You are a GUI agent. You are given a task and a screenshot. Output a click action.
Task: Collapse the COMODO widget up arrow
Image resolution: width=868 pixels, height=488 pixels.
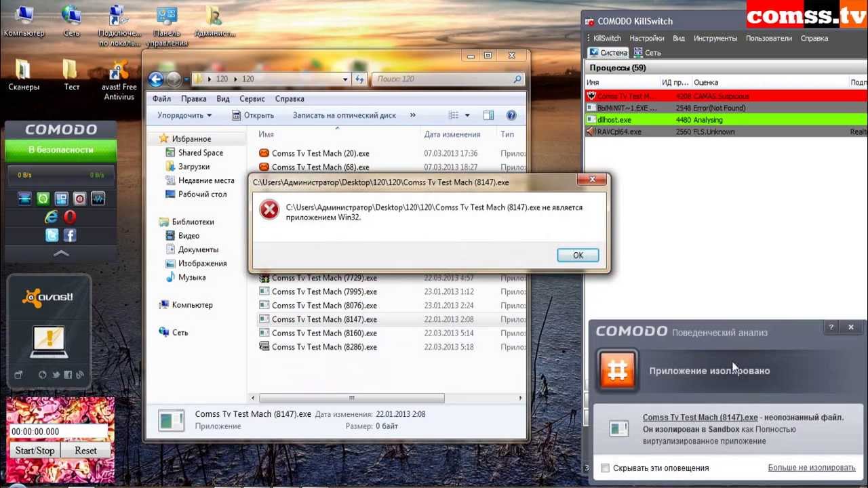point(61,253)
